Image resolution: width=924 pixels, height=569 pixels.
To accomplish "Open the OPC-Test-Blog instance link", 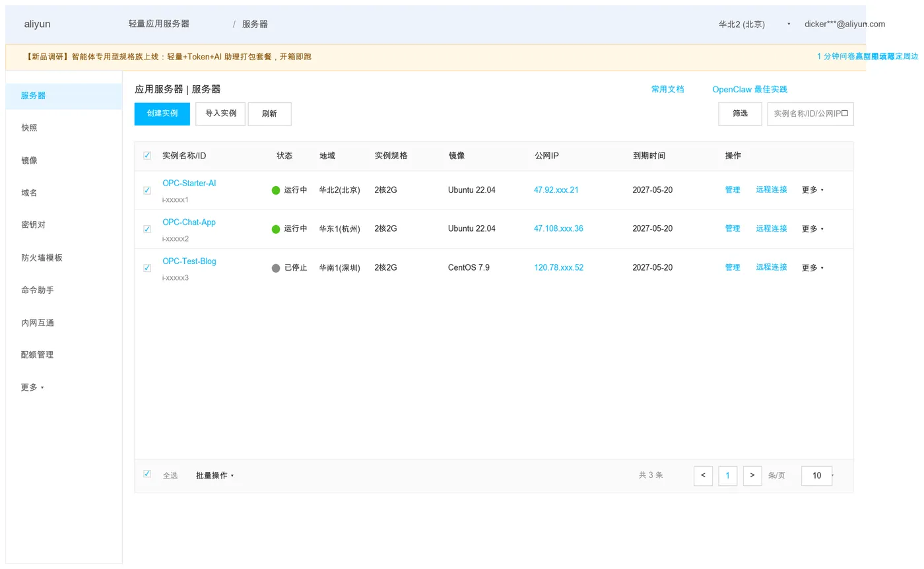I will 189,261.
